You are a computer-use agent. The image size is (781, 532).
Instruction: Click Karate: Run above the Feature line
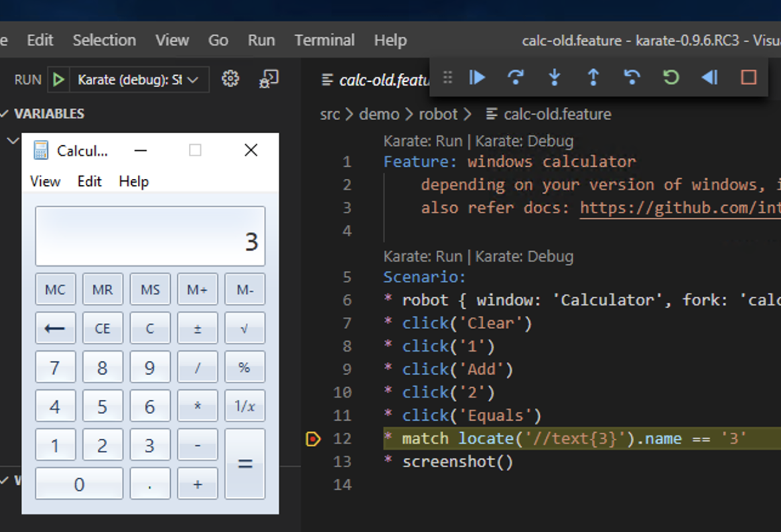(x=423, y=141)
